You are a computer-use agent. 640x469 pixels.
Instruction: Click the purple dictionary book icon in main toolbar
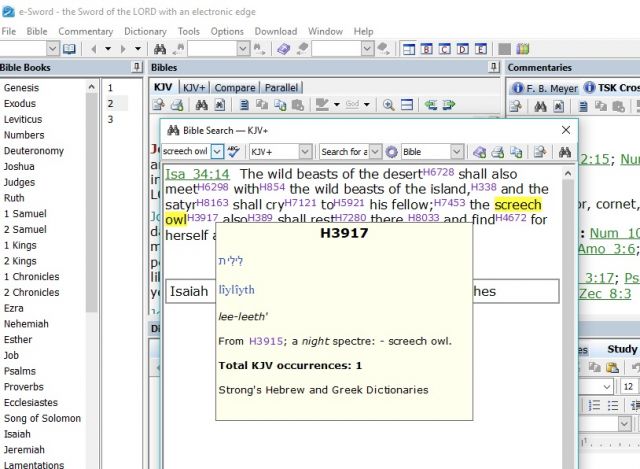pos(283,49)
